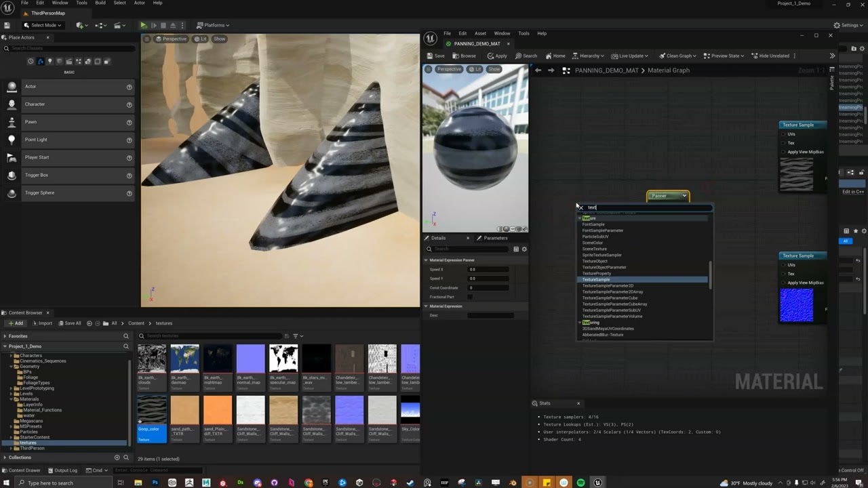
Task: Open the material editor Tools menu
Action: coord(524,33)
